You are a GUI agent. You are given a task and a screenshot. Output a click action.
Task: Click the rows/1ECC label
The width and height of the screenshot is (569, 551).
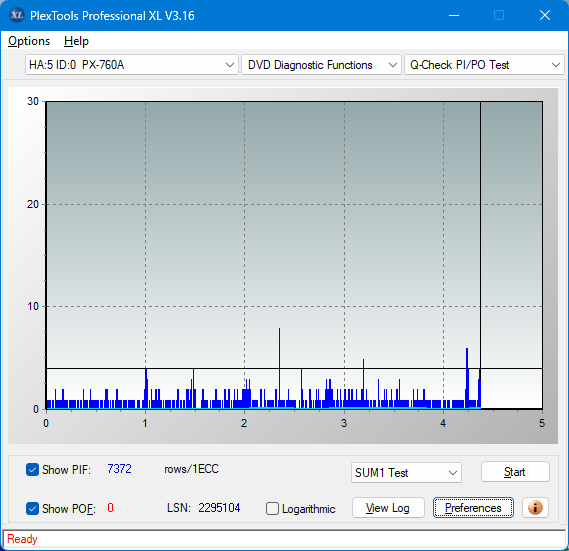191,469
